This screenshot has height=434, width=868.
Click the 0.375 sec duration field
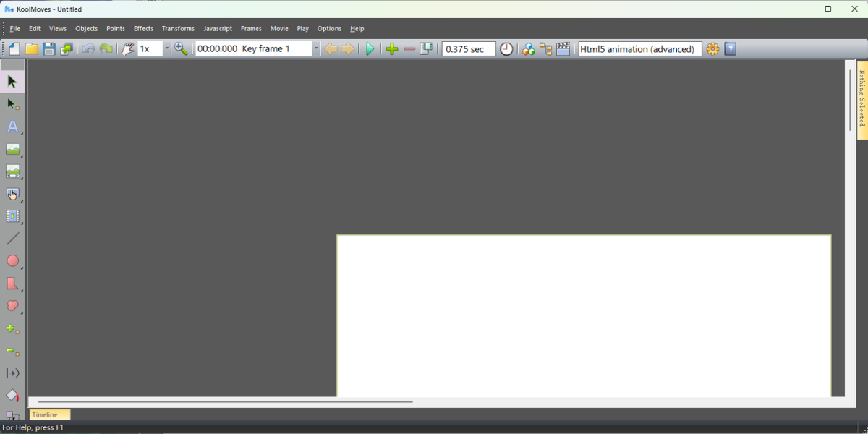pyautogui.click(x=468, y=49)
